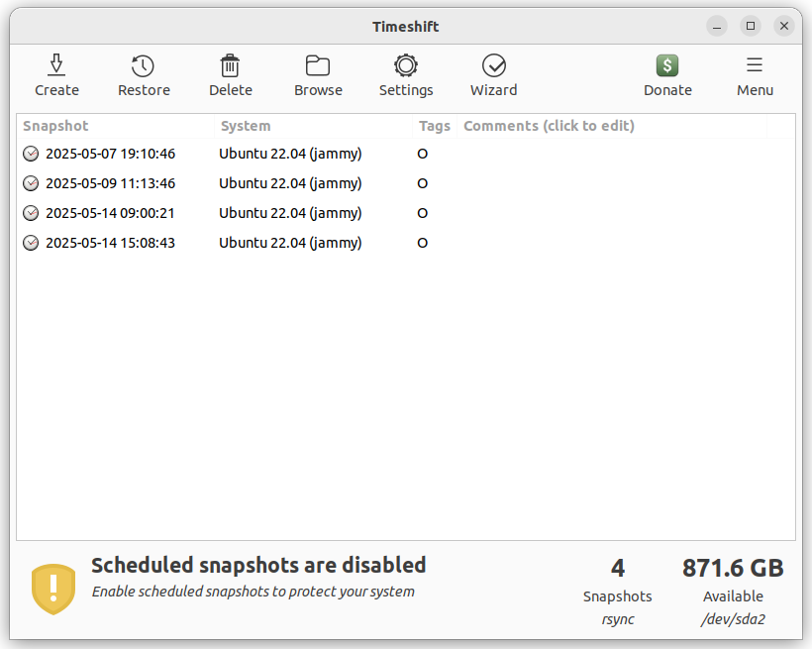The height and width of the screenshot is (649, 812).
Task: Click the "Available" label under disk space
Action: (733, 596)
